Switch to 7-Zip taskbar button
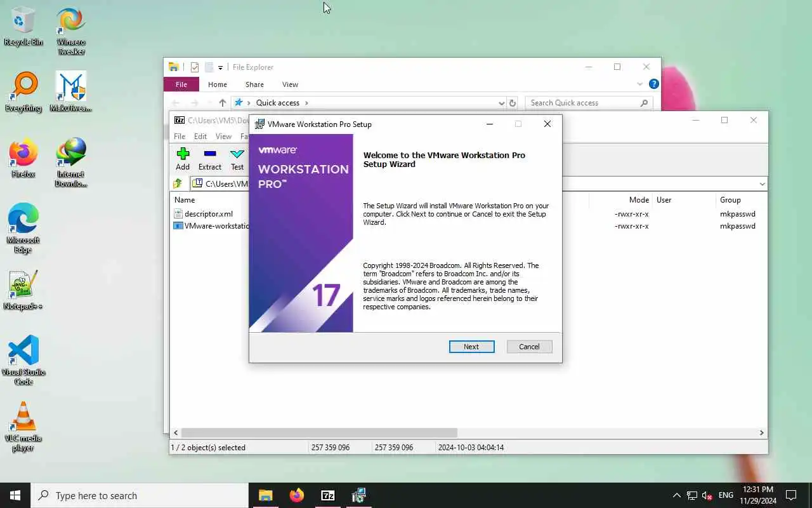 point(328,495)
